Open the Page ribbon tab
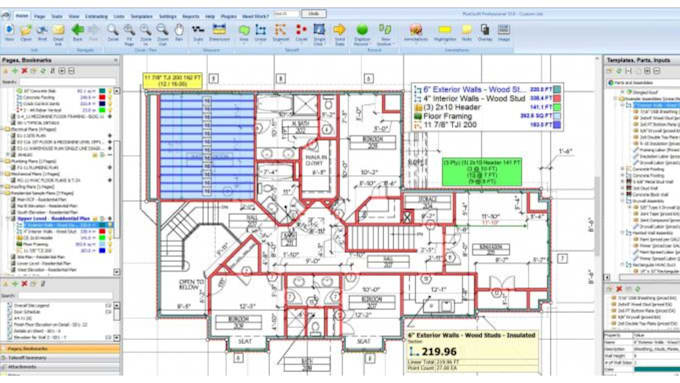The width and height of the screenshot is (680, 383). tap(39, 16)
